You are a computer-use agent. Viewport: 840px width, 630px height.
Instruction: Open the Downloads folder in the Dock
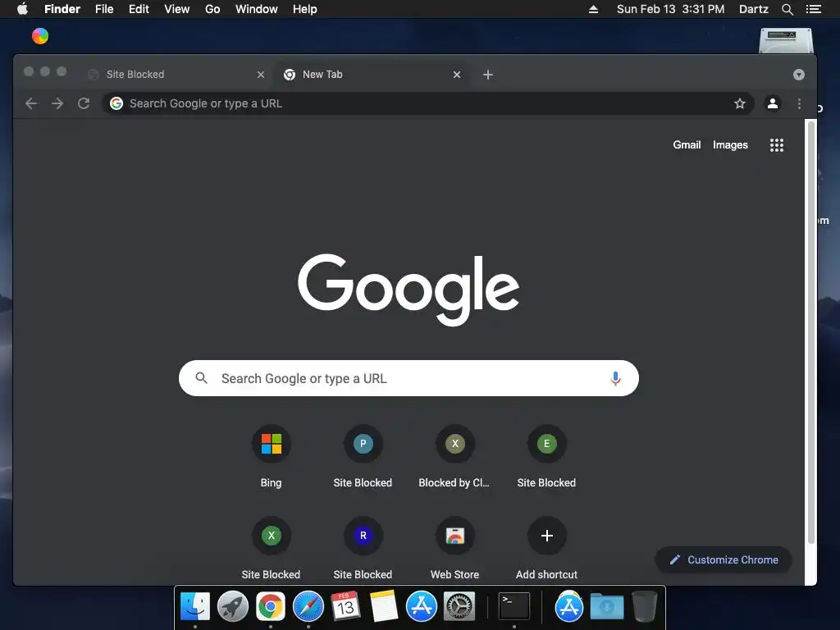tap(606, 606)
